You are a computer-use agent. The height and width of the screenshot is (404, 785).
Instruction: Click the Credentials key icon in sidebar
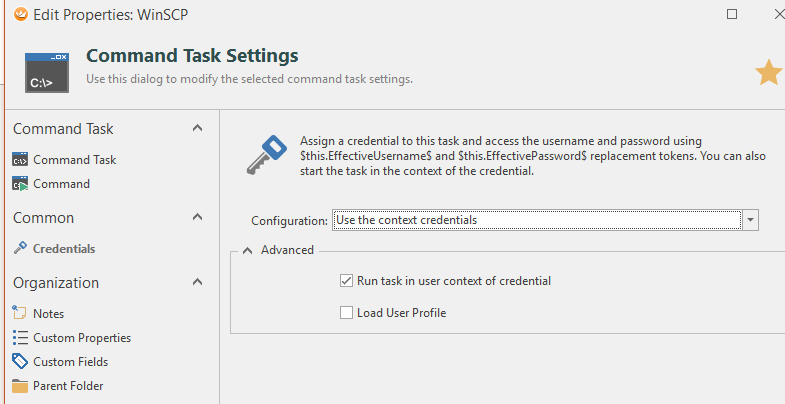coord(20,249)
